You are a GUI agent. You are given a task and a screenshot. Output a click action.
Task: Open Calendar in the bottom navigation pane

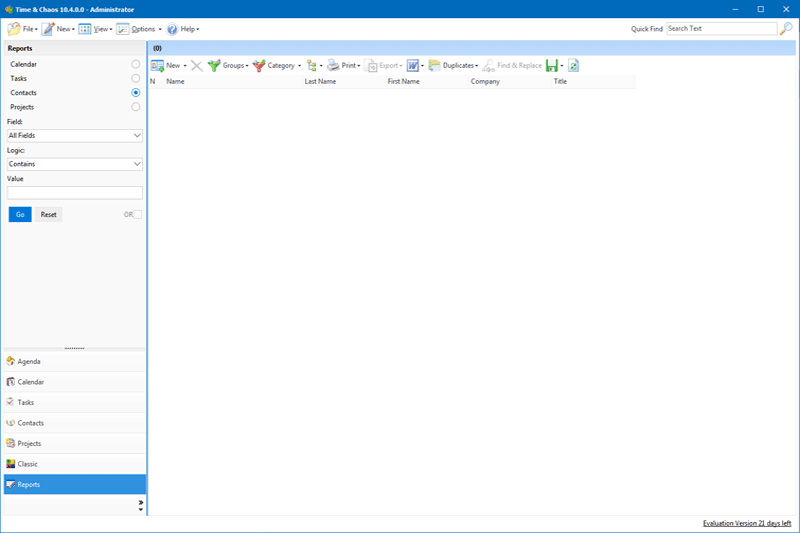coord(74,382)
